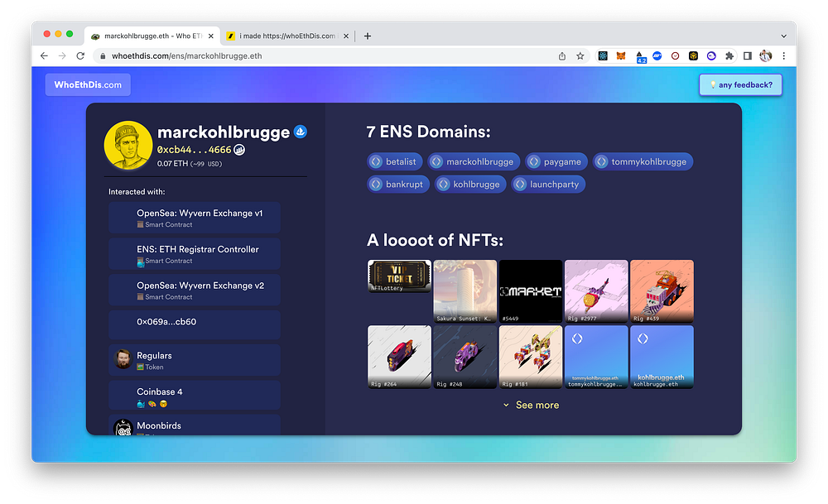Open OpenSea: Wyvern Exchange v1 row

coord(195,218)
